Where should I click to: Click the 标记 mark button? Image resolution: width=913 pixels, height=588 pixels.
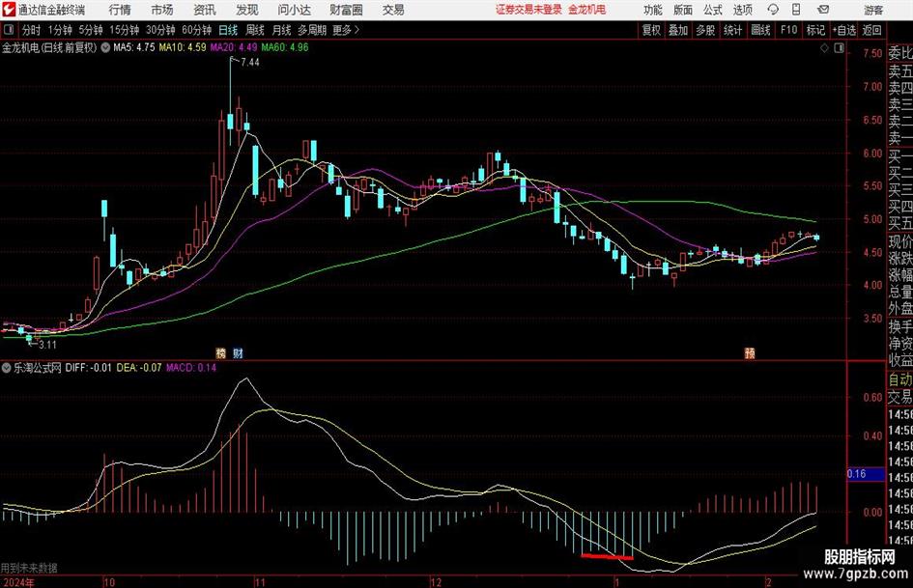pyautogui.click(x=815, y=30)
